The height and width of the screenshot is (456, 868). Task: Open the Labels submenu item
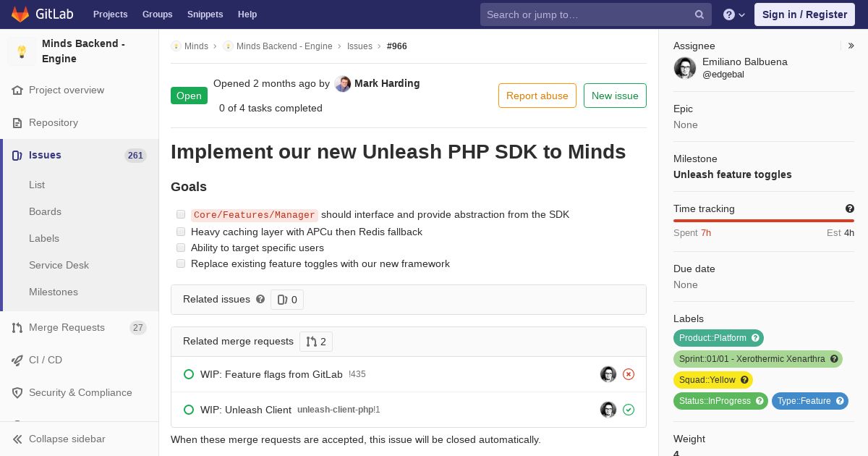[44, 238]
